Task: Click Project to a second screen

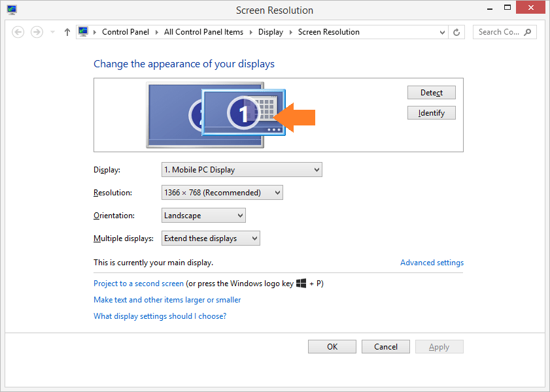Action: click(138, 284)
